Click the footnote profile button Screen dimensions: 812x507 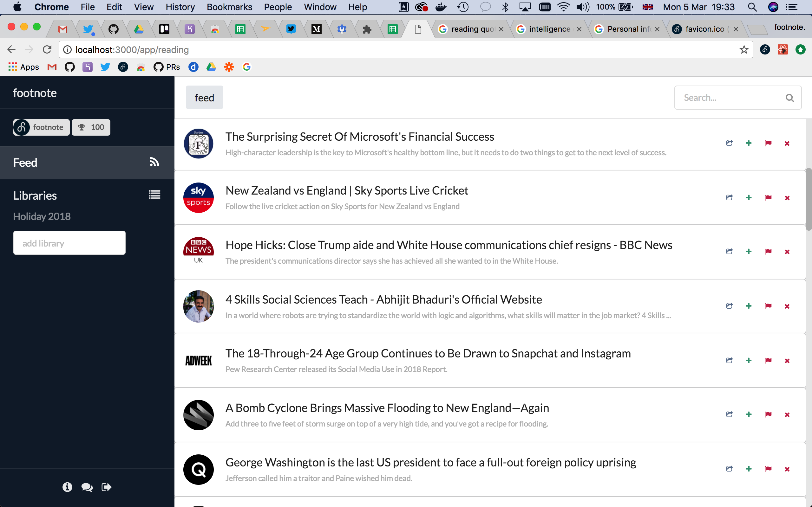click(41, 127)
